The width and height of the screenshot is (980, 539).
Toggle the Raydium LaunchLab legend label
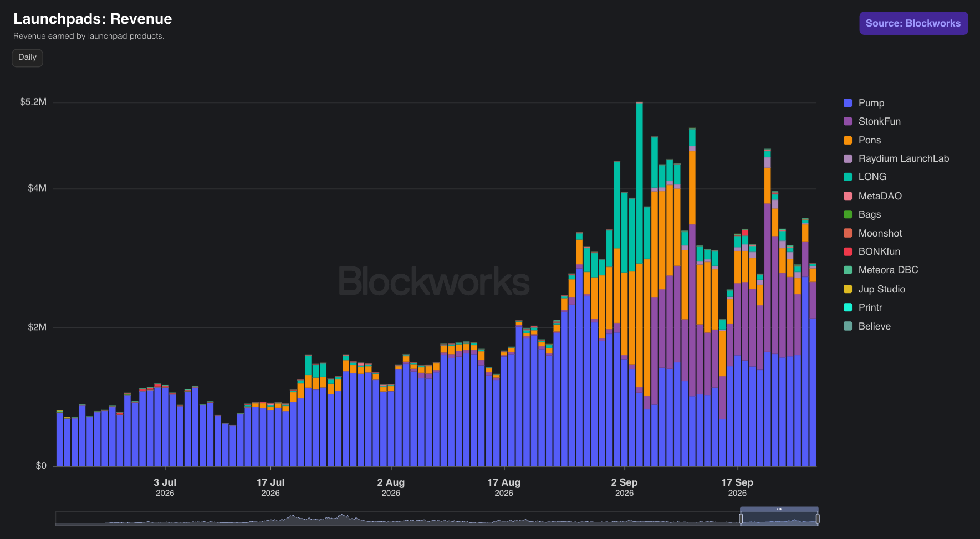tap(904, 158)
